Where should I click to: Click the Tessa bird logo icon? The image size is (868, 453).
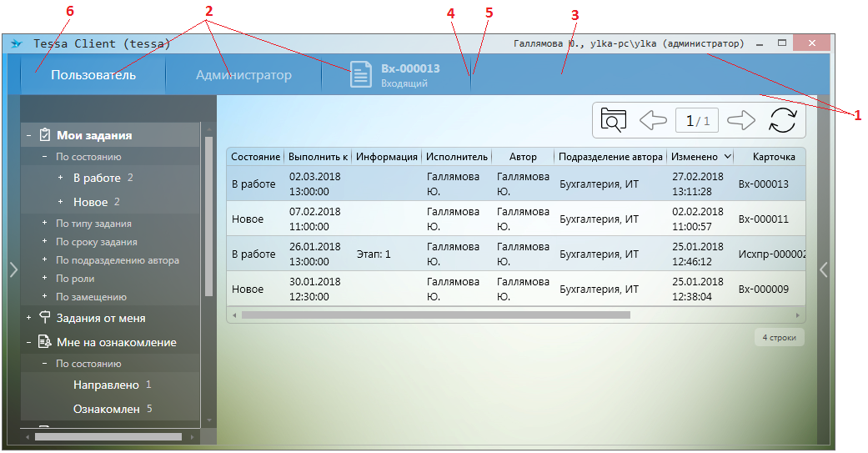point(16,43)
